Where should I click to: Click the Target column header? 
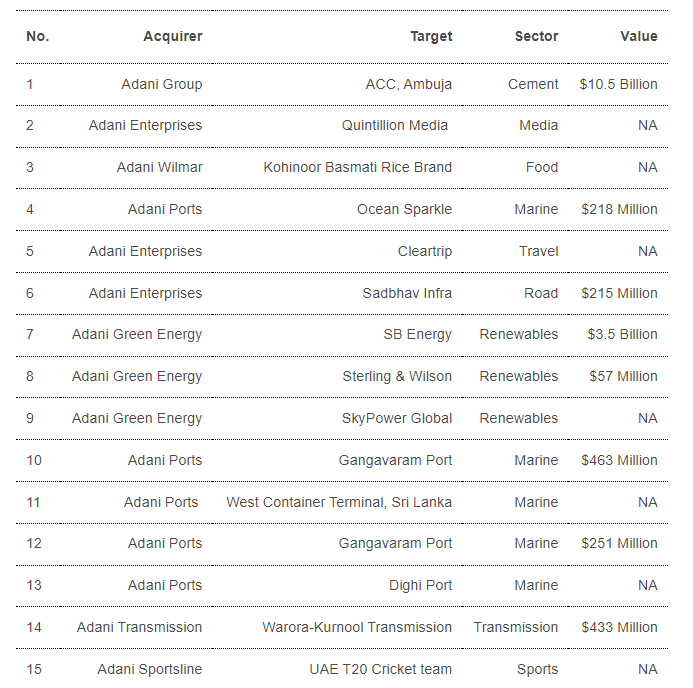click(x=431, y=36)
